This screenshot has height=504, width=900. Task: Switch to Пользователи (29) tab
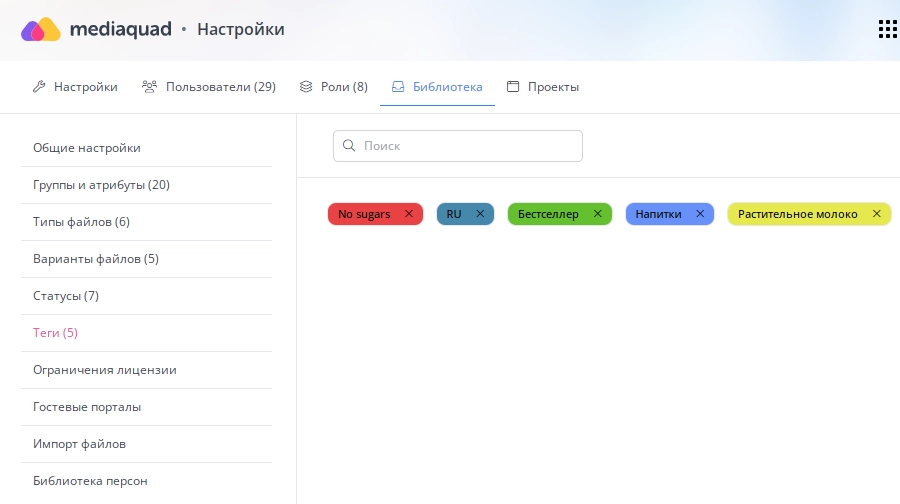209,87
